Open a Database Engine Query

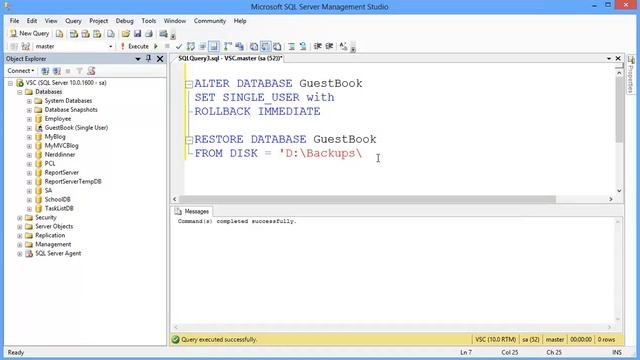click(x=60, y=34)
